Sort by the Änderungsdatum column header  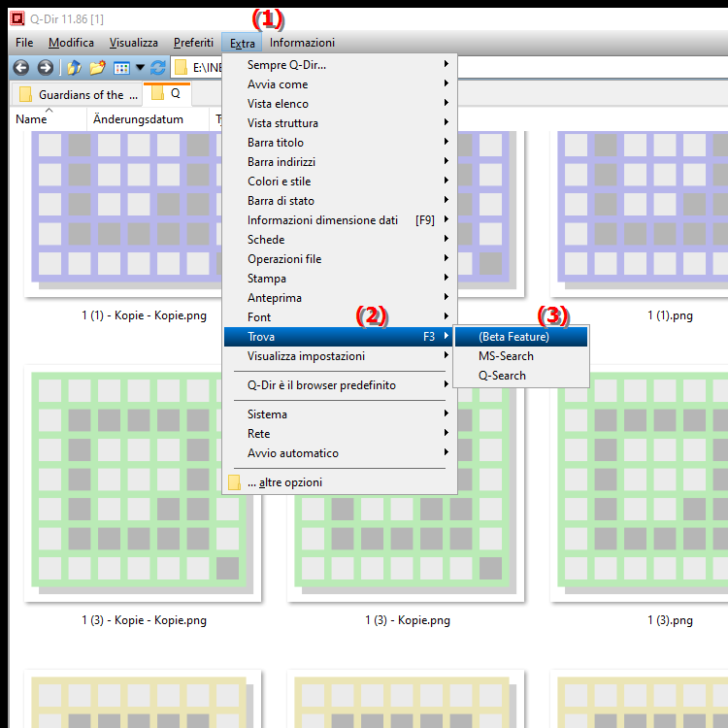pos(148,119)
